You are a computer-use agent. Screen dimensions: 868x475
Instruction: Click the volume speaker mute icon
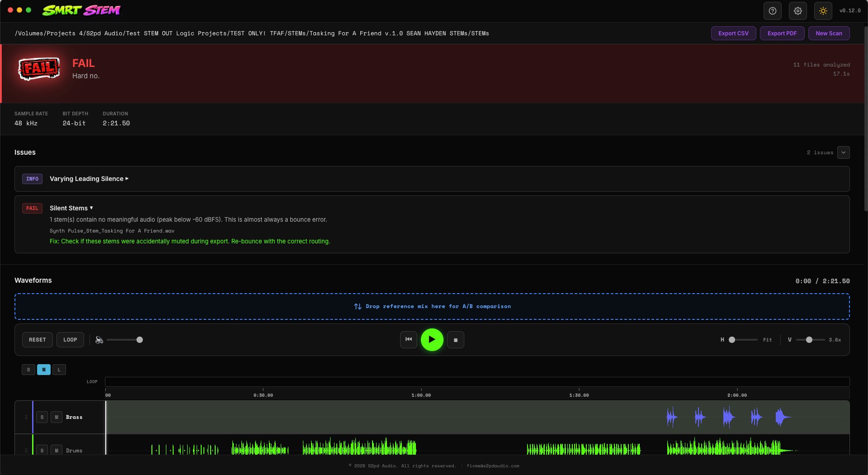coord(99,340)
